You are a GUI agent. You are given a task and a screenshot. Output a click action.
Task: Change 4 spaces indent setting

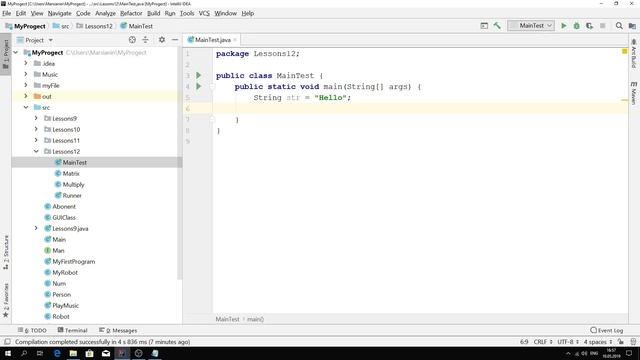tap(598, 342)
